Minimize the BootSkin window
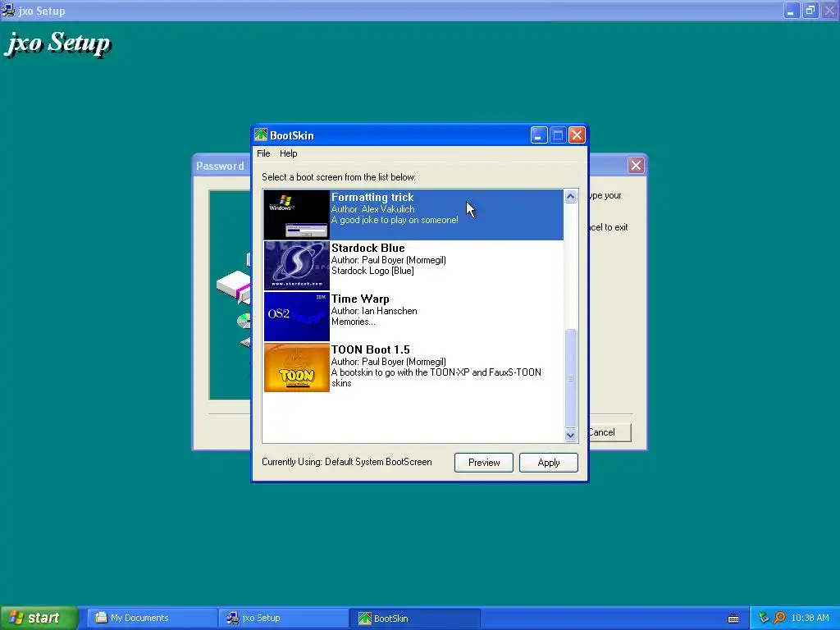Image resolution: width=840 pixels, height=630 pixels. coord(538,135)
